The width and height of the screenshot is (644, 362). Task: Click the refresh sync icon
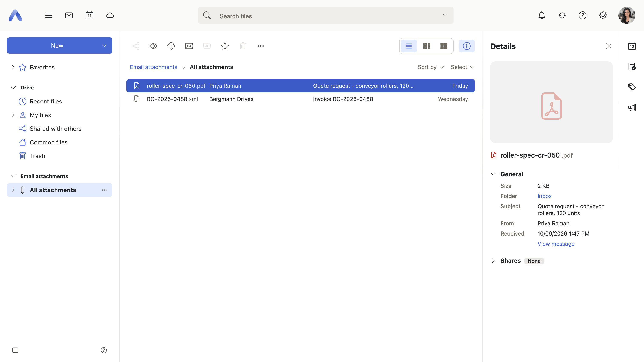pos(562,16)
